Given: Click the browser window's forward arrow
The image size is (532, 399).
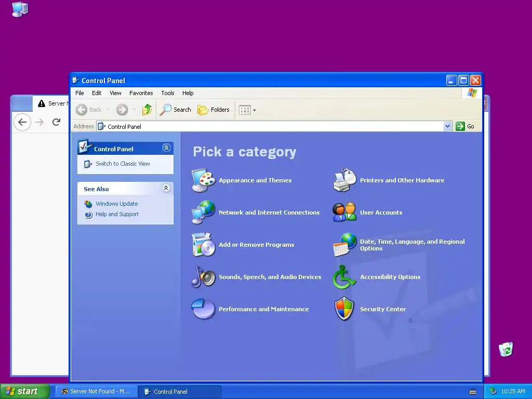Looking at the screenshot, I should [39, 122].
